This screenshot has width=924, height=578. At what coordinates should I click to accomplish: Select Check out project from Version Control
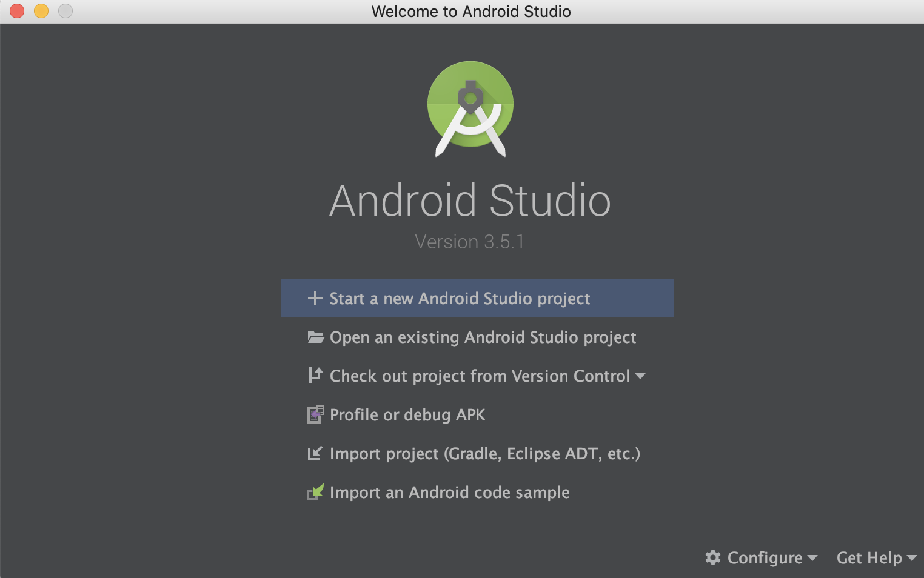click(x=477, y=376)
